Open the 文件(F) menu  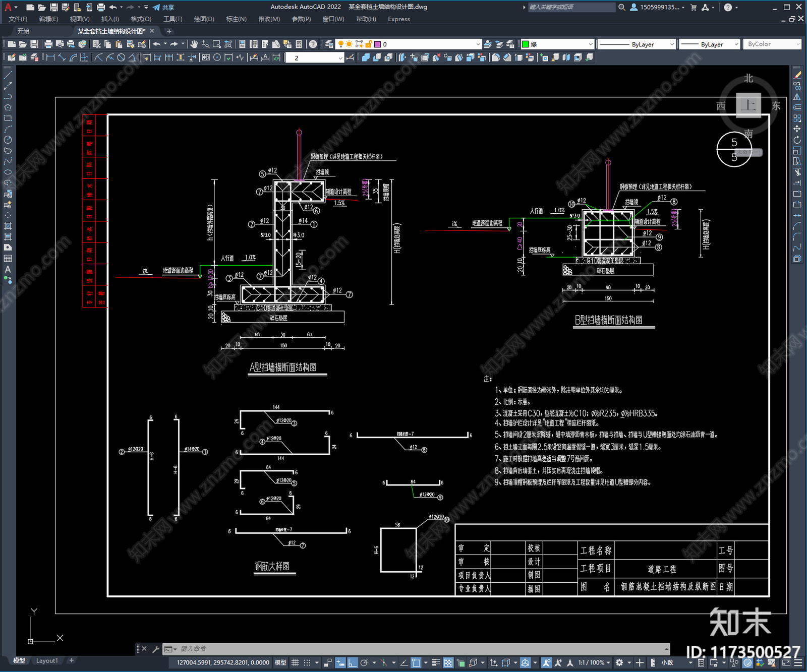(x=18, y=19)
